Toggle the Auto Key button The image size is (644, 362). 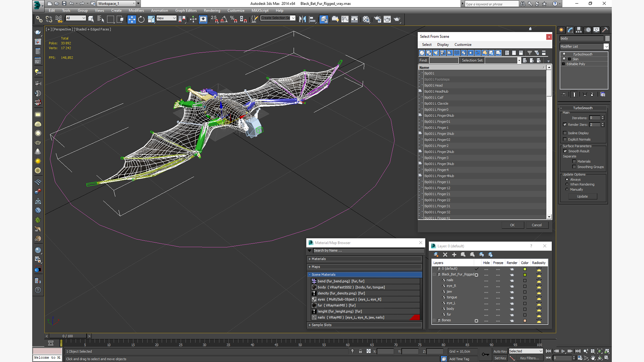pyautogui.click(x=500, y=352)
